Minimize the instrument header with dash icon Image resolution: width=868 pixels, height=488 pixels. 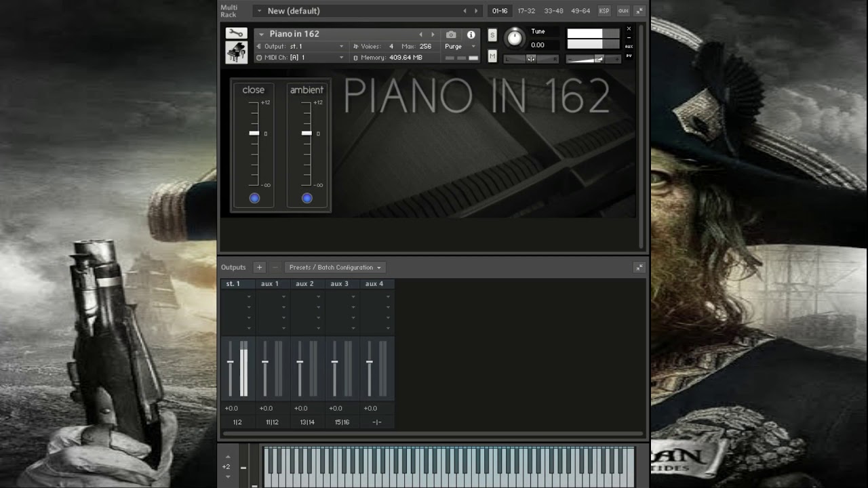point(629,38)
